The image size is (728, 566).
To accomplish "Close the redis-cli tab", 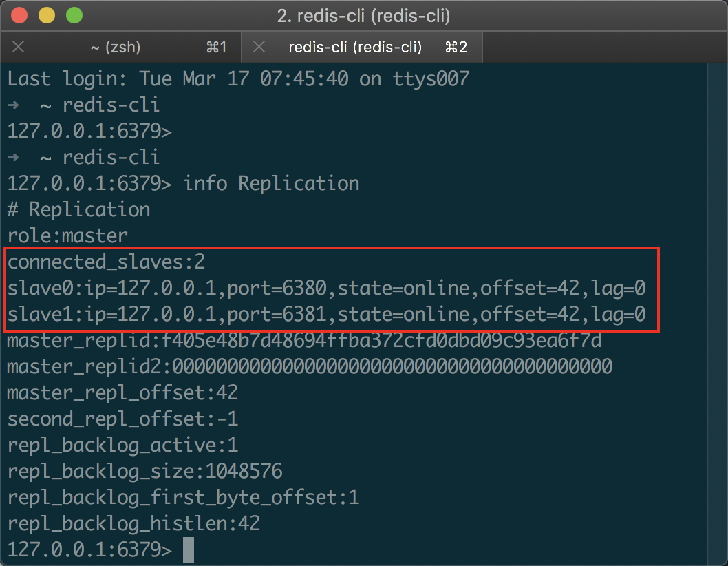I will 259,47.
